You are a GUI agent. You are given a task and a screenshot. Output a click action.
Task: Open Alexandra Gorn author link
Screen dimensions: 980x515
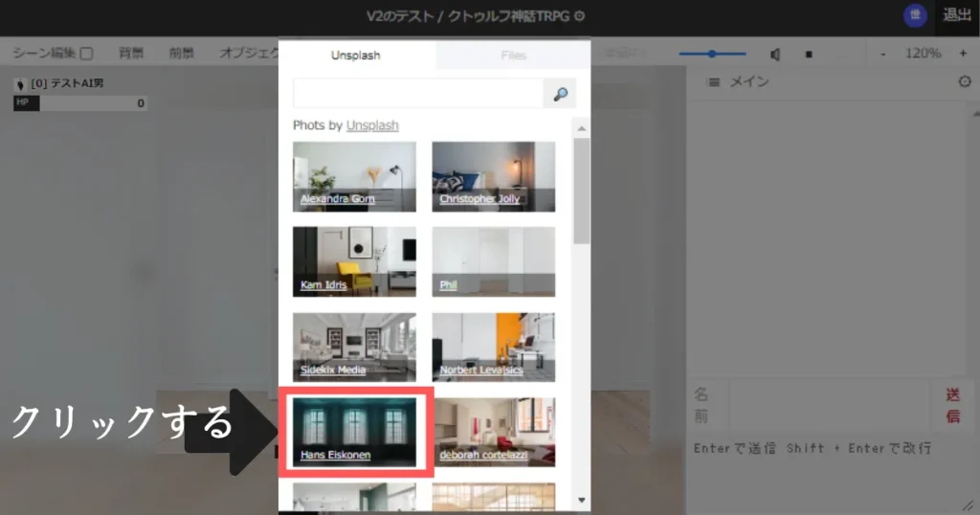tap(338, 199)
